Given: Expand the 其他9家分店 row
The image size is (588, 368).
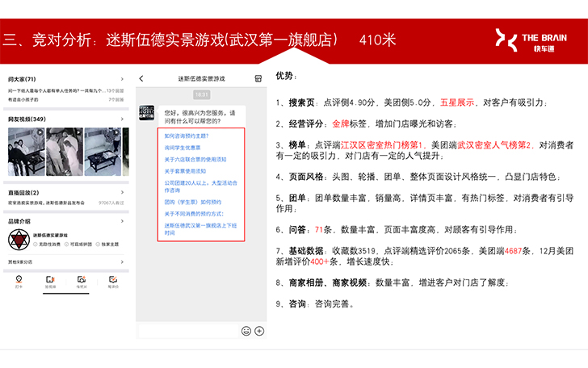Looking at the screenshot, I should coord(66,262).
